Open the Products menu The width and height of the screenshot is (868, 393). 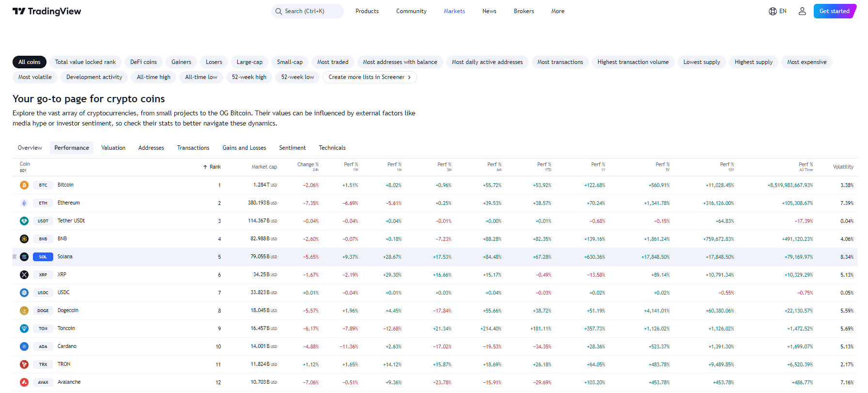[367, 11]
